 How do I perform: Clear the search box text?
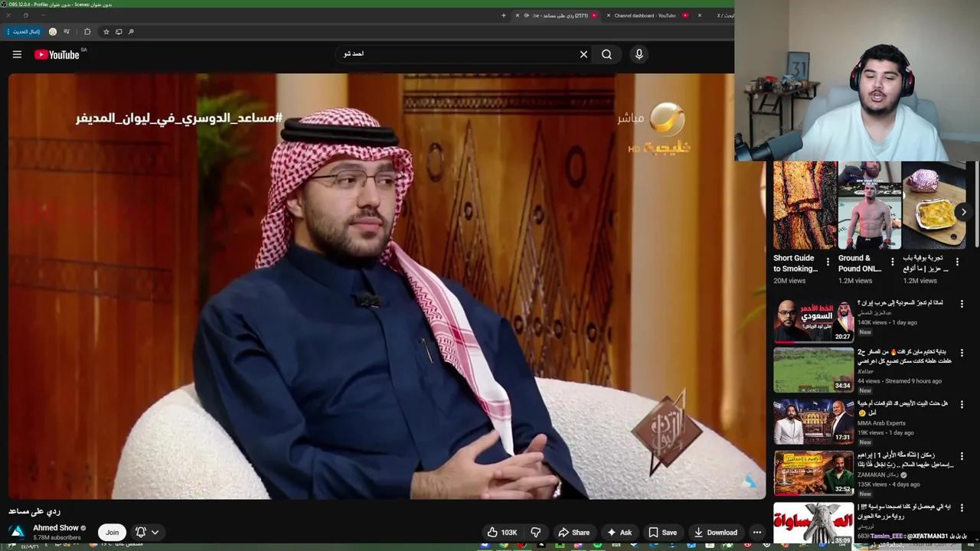coord(583,54)
